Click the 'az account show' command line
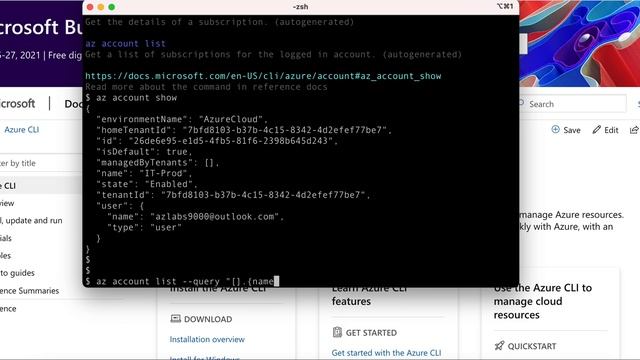Image resolution: width=640 pixels, height=360 pixels. coord(131,98)
